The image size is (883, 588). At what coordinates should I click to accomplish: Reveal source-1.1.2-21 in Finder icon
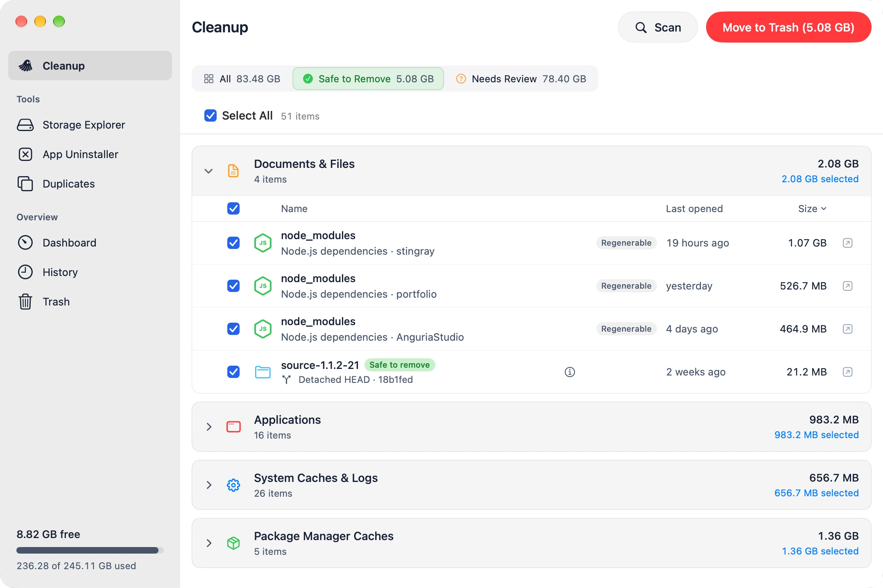pyautogui.click(x=847, y=372)
